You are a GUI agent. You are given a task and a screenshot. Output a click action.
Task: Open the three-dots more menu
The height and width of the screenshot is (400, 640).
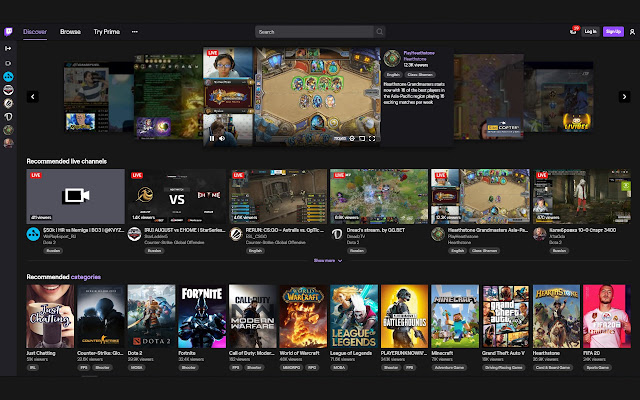[135, 32]
